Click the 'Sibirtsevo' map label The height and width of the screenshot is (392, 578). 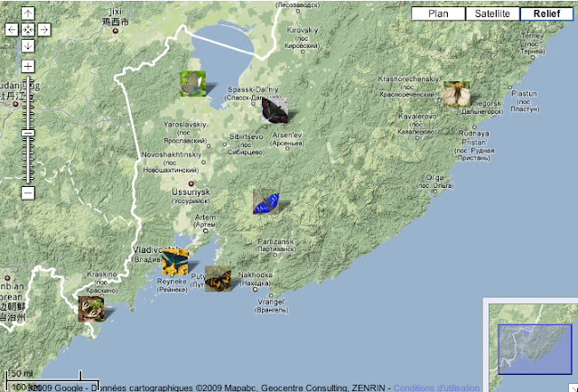point(247,136)
